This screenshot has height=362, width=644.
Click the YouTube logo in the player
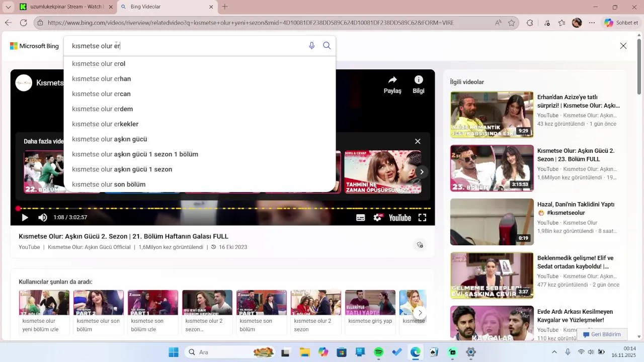[x=400, y=218]
